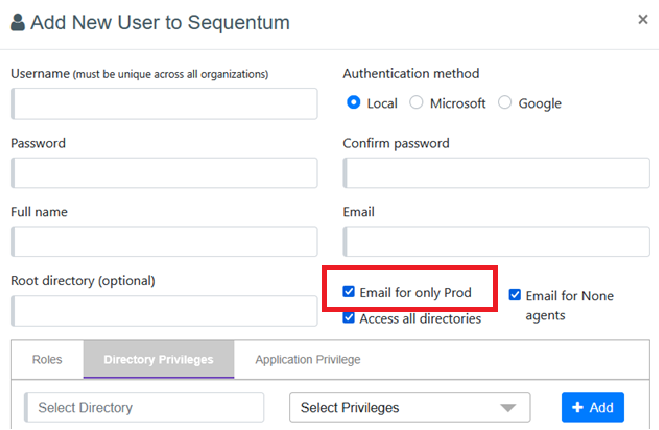Focus the Username input field
Viewport: 659px width, 430px height.
point(165,104)
